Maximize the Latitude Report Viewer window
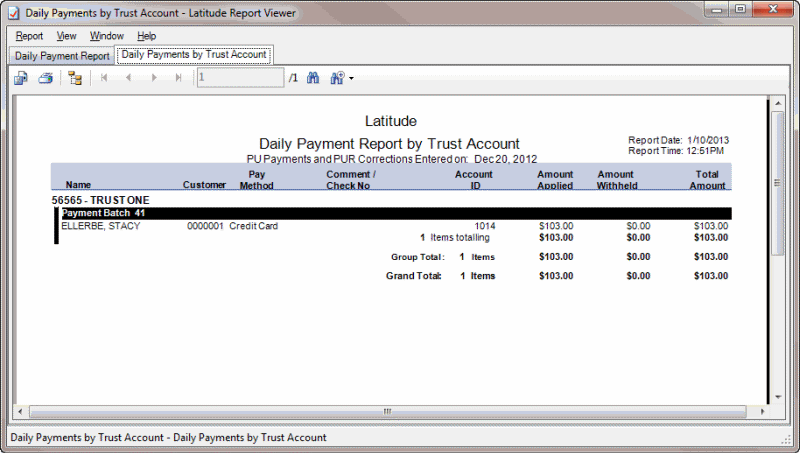800x453 pixels. pos(741,9)
